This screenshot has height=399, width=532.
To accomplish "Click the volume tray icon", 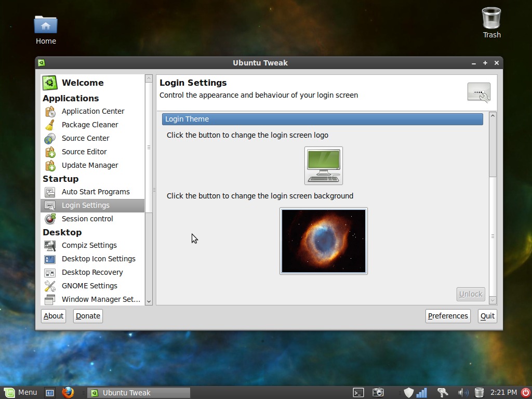I will (463, 393).
